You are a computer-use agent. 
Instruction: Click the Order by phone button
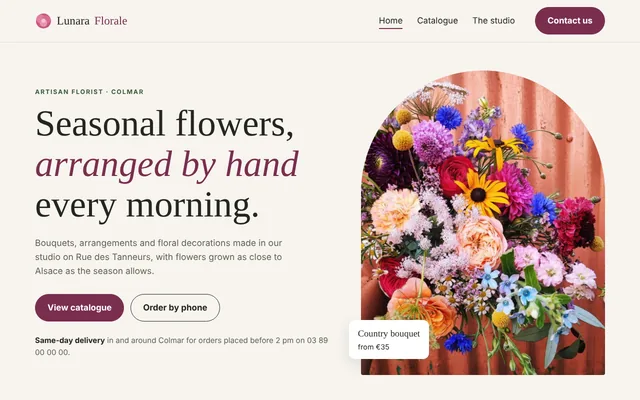(175, 308)
